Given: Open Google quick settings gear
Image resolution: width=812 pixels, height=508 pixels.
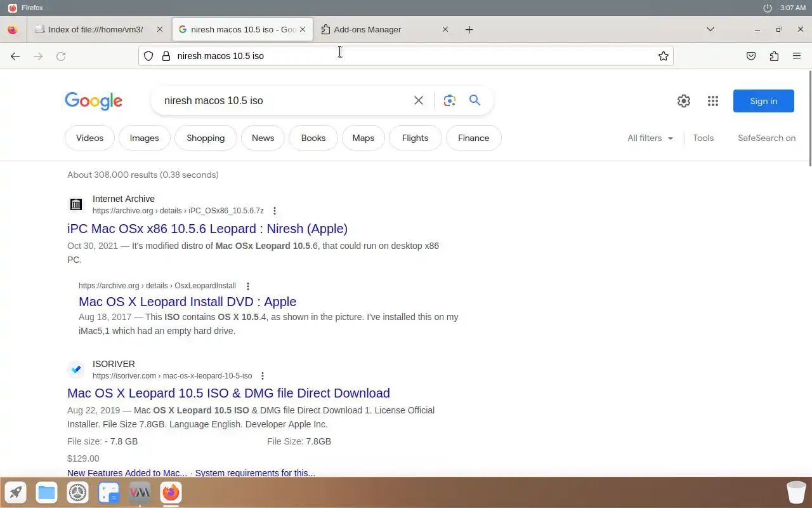Looking at the screenshot, I should (683, 101).
